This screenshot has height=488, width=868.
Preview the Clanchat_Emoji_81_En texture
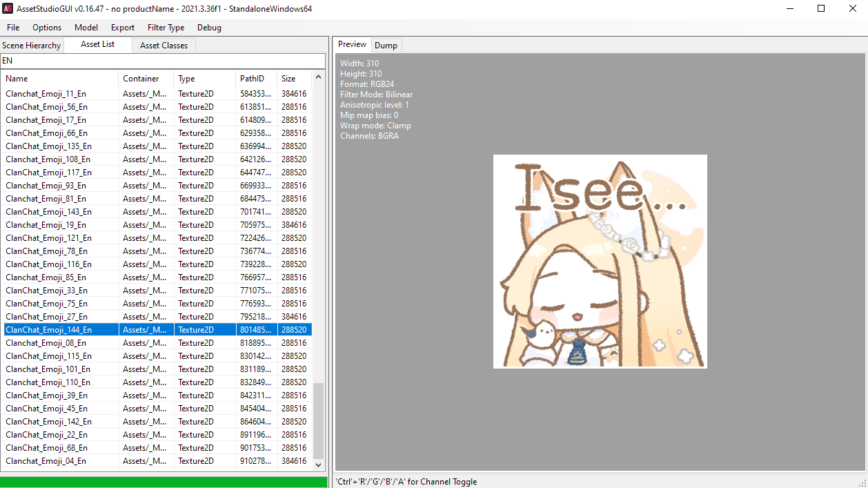158,199
